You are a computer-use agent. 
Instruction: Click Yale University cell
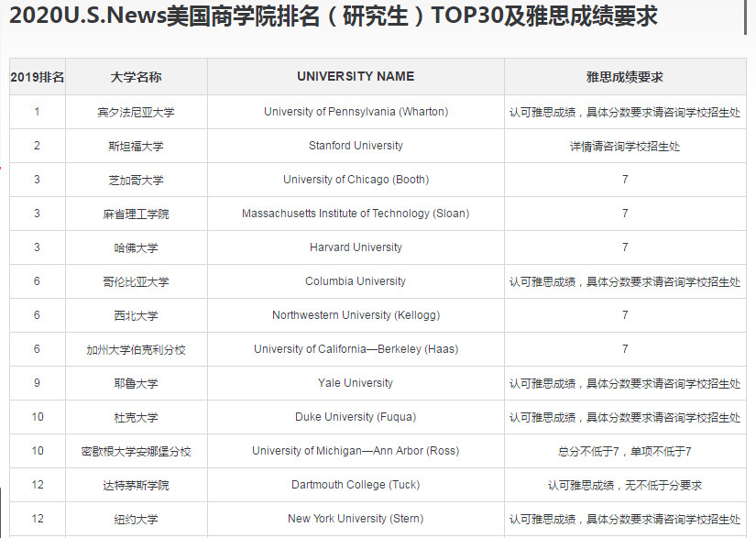coord(356,383)
